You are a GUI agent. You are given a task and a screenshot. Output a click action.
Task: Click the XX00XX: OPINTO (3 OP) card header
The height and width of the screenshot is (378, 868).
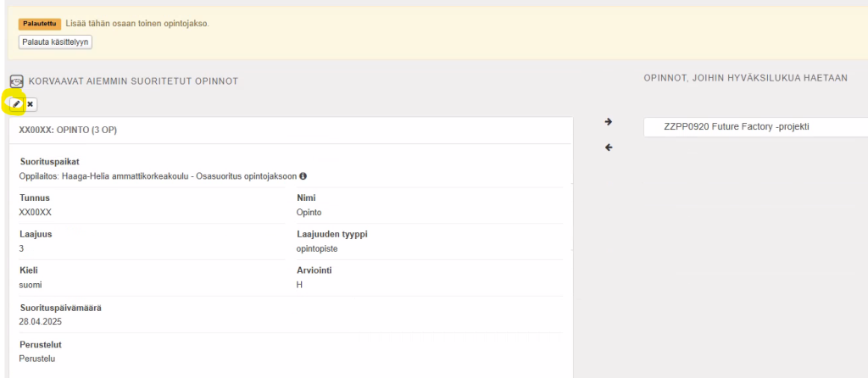pyautogui.click(x=67, y=131)
